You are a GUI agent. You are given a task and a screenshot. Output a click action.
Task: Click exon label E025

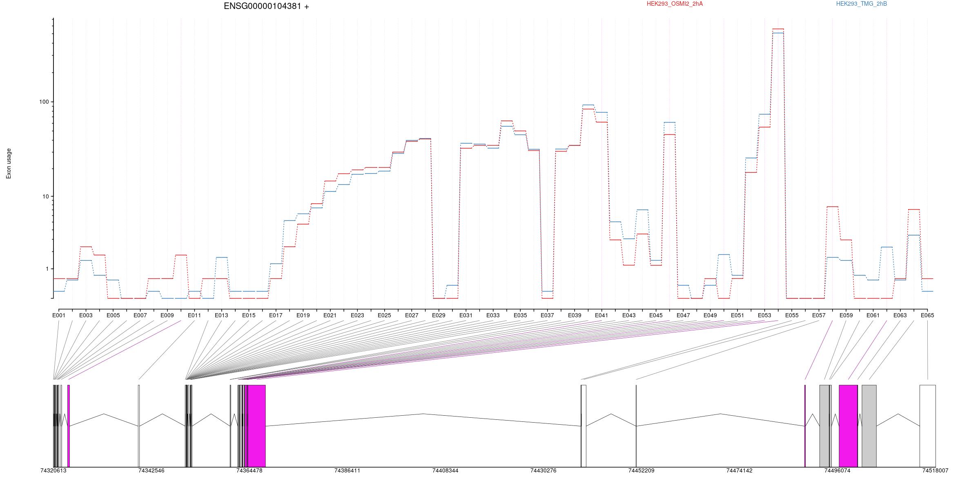(384, 315)
